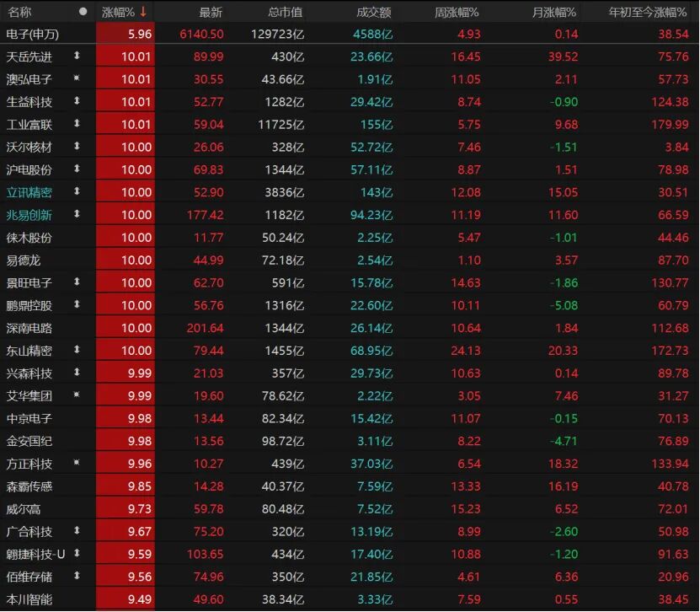The height and width of the screenshot is (612, 700).
Task: Click the marker icon beside 立讯精密
Action: [x=77, y=191]
